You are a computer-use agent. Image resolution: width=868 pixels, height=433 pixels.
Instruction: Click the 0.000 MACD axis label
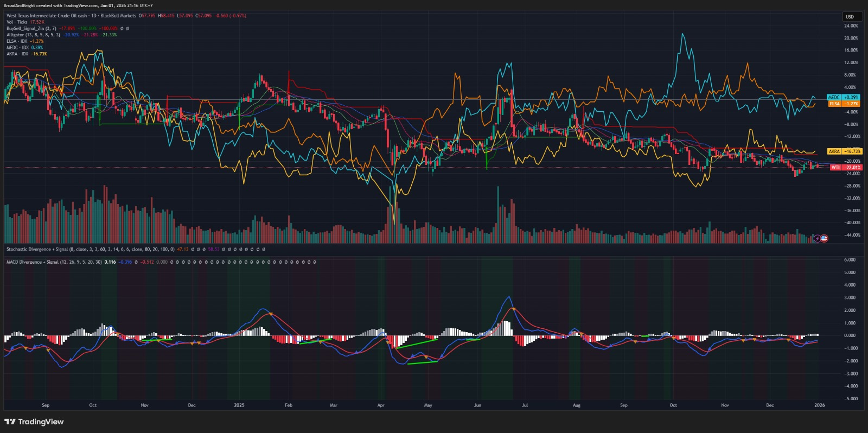[x=851, y=336]
